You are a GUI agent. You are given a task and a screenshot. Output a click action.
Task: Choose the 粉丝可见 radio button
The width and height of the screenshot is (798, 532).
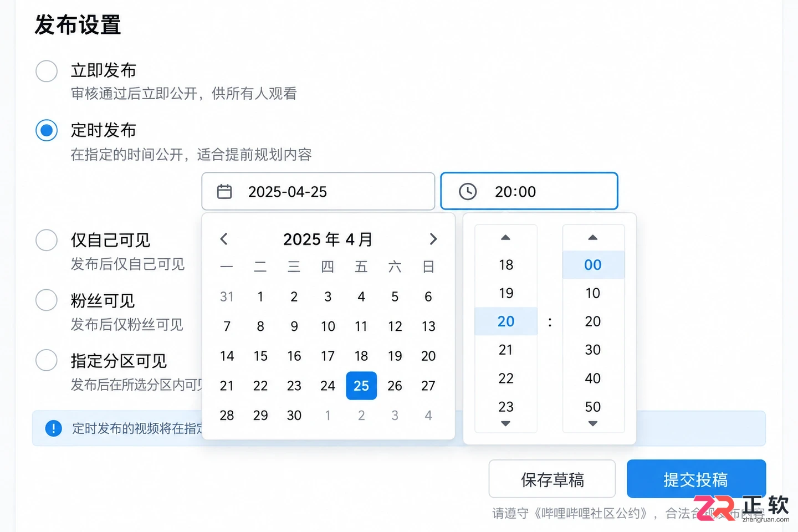(x=47, y=300)
